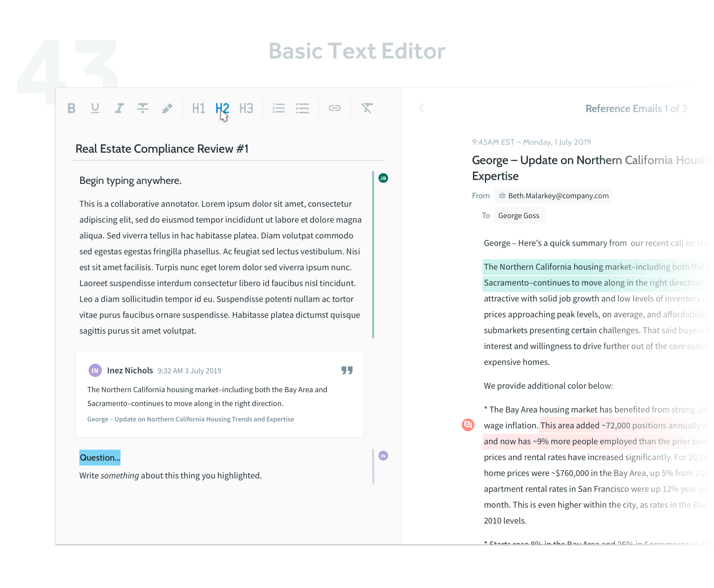Toggle H2 heading formatting
This screenshot has width=714, height=588.
(222, 108)
